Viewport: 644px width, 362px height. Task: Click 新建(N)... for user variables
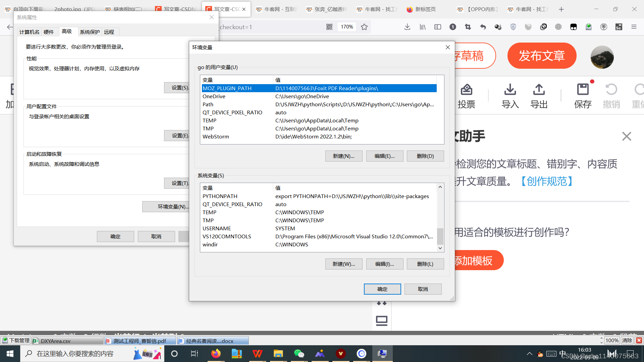[344, 156]
